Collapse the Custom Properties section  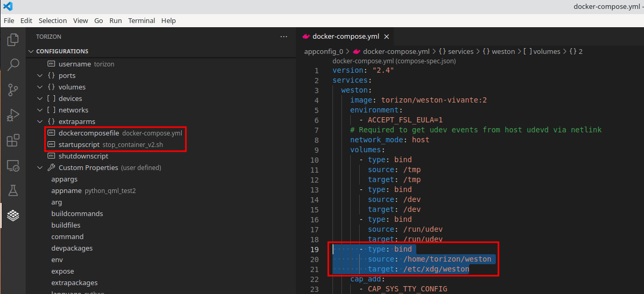(40, 168)
